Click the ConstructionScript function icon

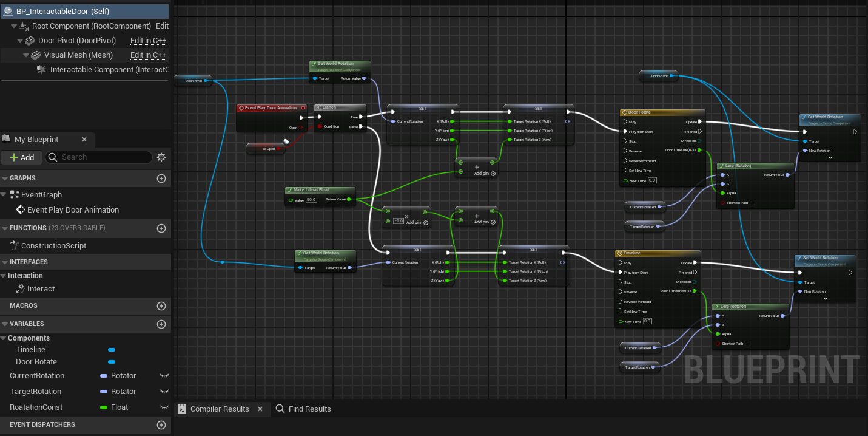point(15,246)
